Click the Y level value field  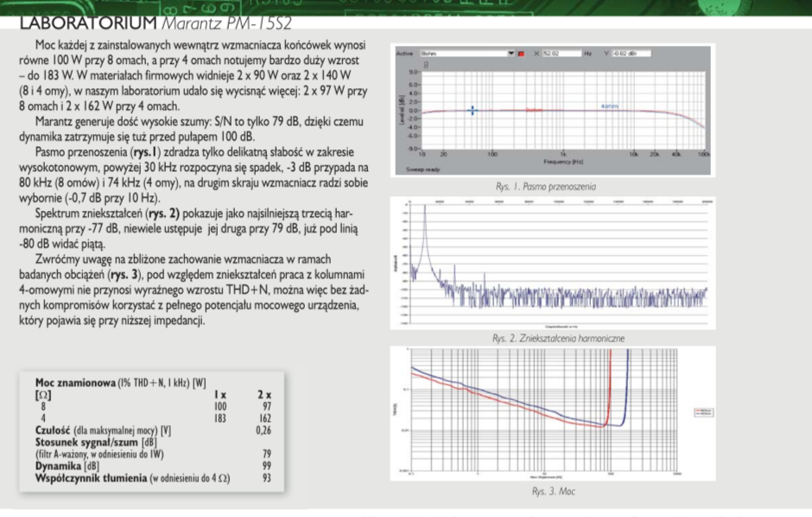point(631,54)
